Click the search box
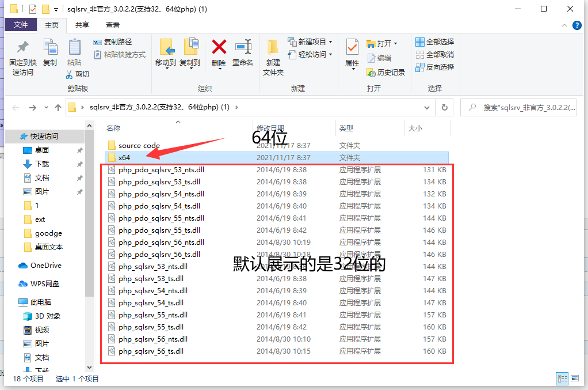The image size is (588, 390). [518, 108]
